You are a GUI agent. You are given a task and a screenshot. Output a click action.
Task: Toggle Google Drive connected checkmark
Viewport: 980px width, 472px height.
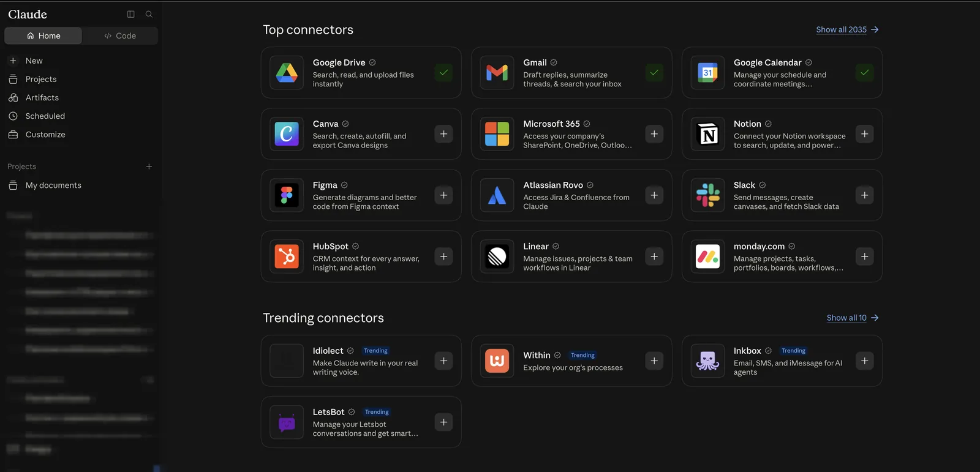[x=443, y=73]
